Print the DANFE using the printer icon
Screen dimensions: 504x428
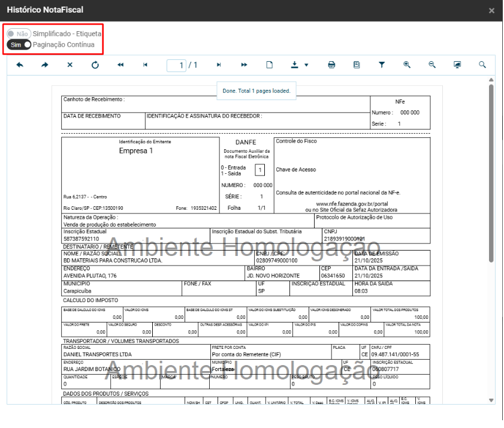[x=331, y=65]
